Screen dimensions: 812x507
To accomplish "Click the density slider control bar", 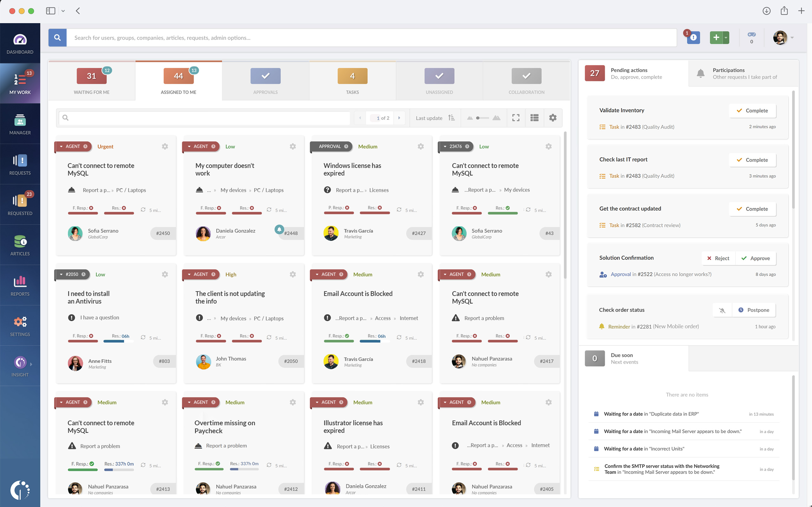I will click(x=483, y=118).
